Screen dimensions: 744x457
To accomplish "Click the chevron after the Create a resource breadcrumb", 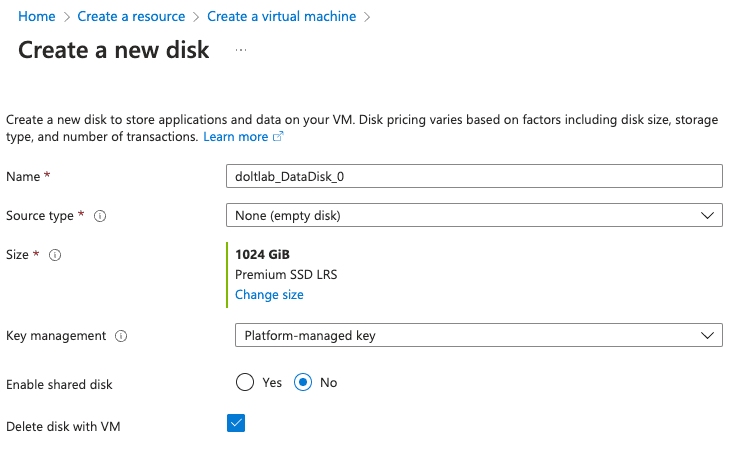I will 196,17.
